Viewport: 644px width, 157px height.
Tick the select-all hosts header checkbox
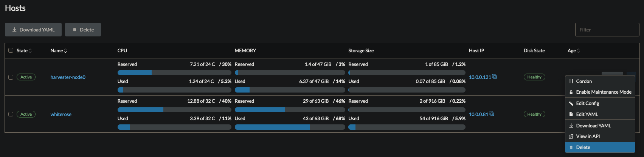pos(11,50)
